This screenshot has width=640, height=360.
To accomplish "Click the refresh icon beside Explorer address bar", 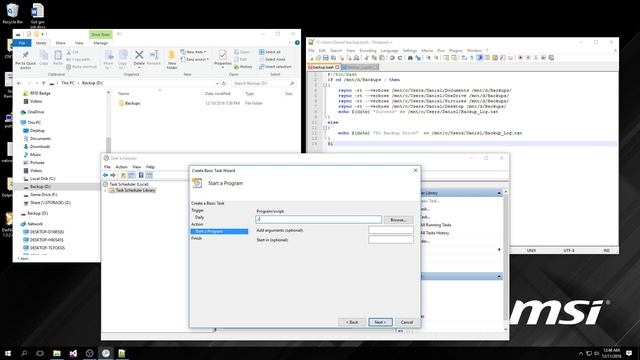I will coord(224,83).
